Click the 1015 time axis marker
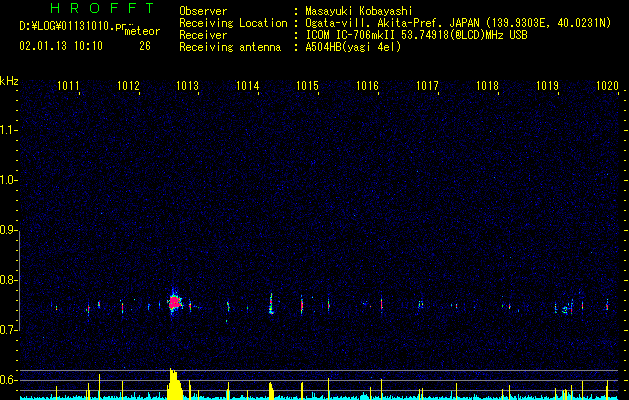 pos(307,85)
